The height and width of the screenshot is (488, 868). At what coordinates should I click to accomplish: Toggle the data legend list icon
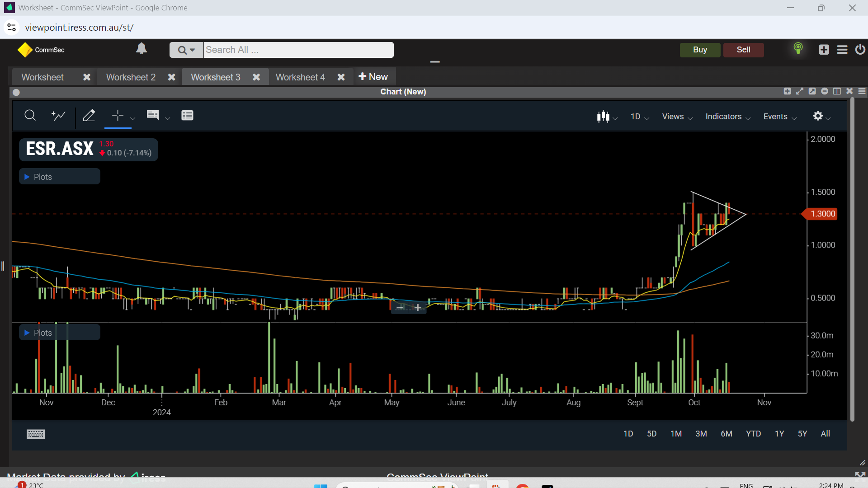pyautogui.click(x=187, y=115)
